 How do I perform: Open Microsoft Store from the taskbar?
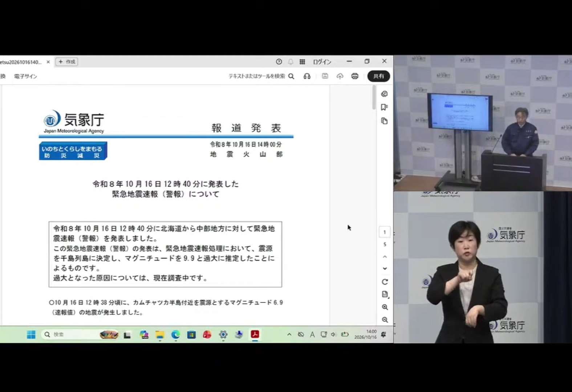(191, 335)
